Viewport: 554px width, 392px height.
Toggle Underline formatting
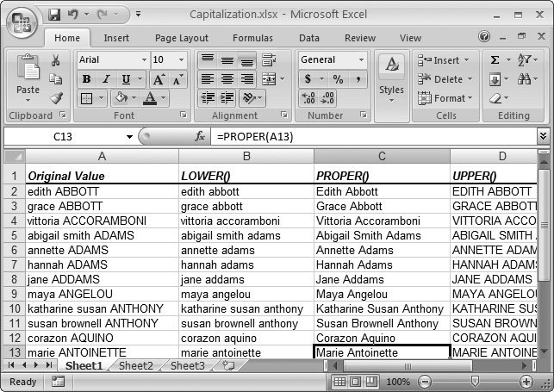pos(126,79)
